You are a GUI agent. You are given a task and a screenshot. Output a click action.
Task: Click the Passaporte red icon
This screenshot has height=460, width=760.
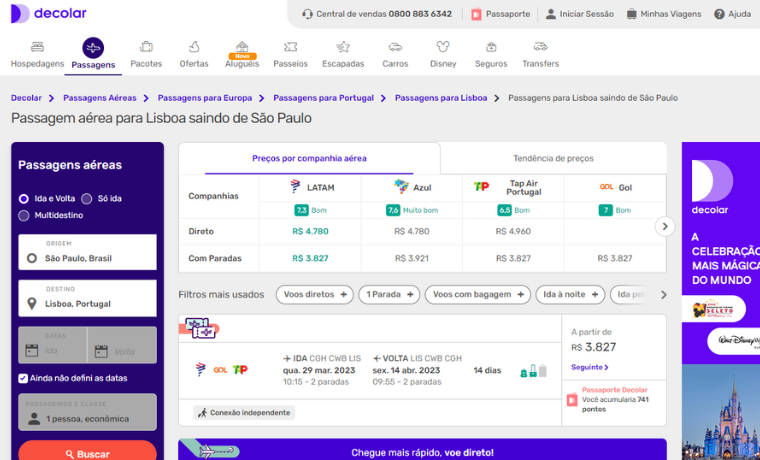point(476,14)
